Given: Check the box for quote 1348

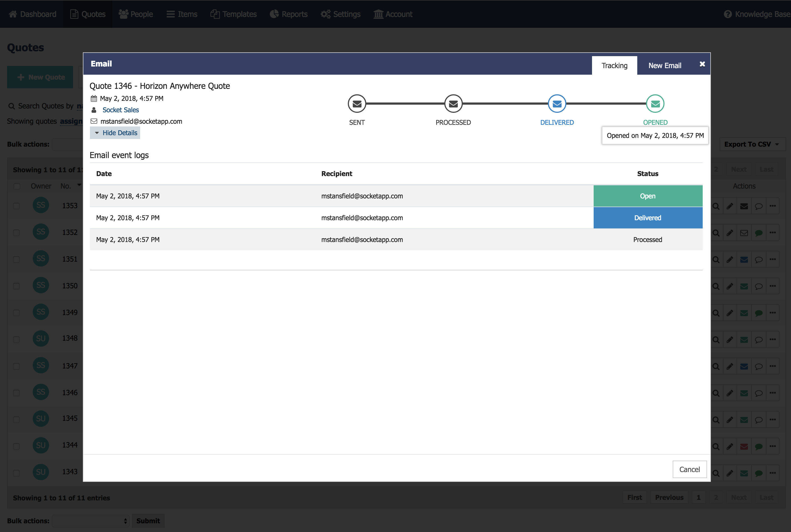Looking at the screenshot, I should (x=16, y=340).
